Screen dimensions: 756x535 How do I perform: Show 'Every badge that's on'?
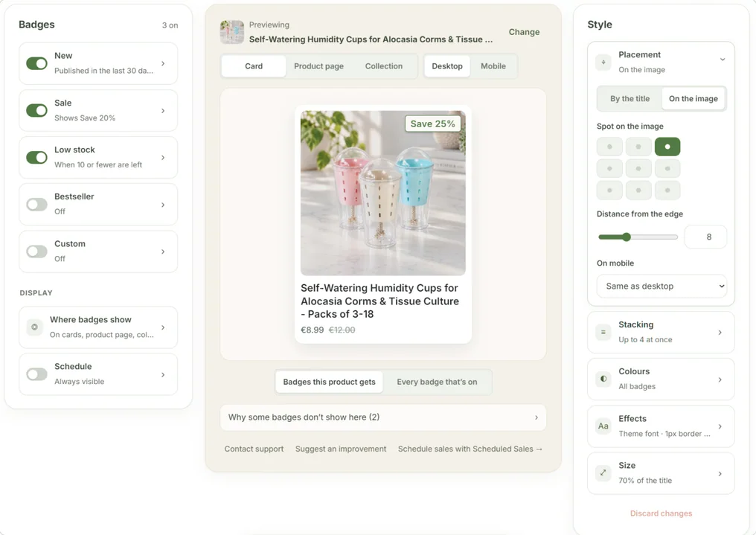(x=437, y=382)
